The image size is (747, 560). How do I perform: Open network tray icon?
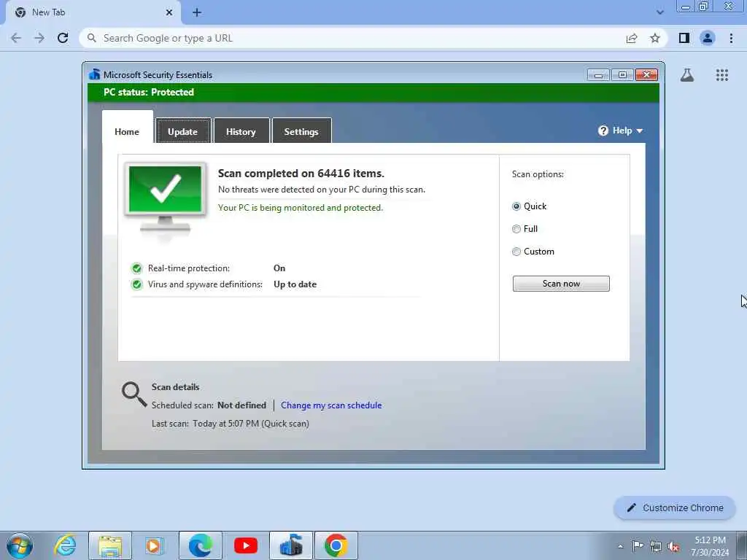coord(656,546)
